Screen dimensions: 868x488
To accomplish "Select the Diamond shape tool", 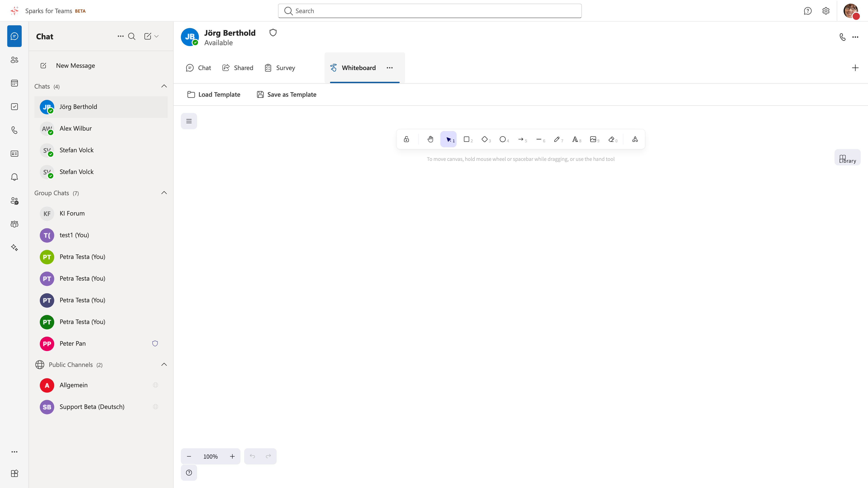I will coord(485,139).
